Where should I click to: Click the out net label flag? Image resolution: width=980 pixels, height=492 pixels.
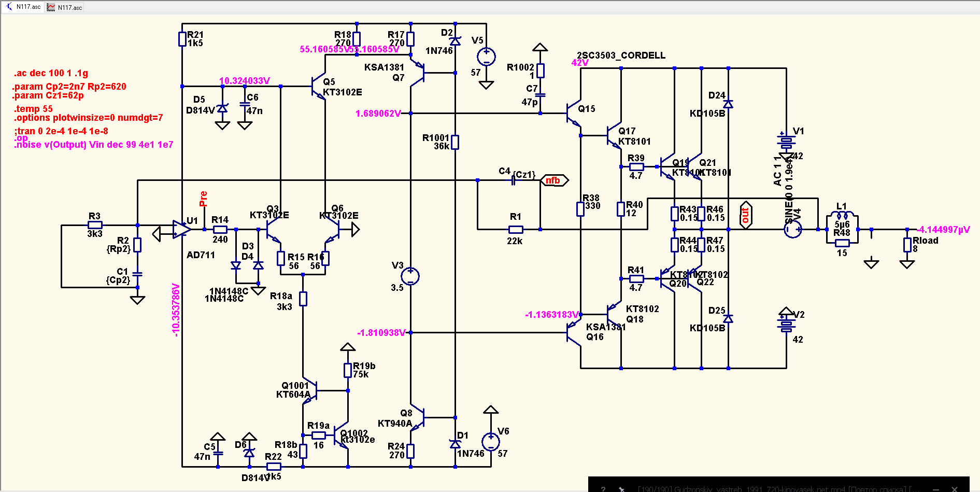746,215
